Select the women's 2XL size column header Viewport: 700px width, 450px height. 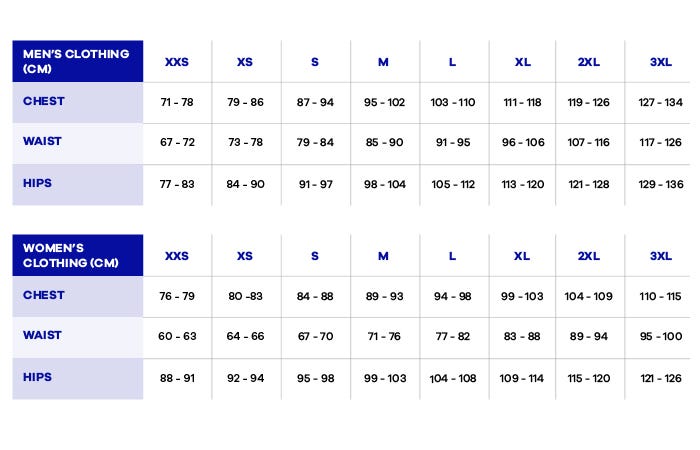click(x=588, y=256)
